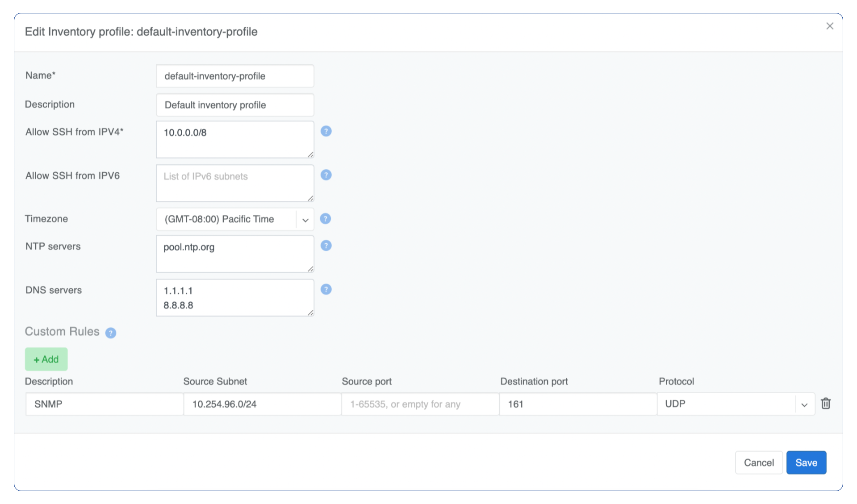This screenshot has width=857, height=504.
Task: Click help icon next to Timezone
Action: (326, 219)
